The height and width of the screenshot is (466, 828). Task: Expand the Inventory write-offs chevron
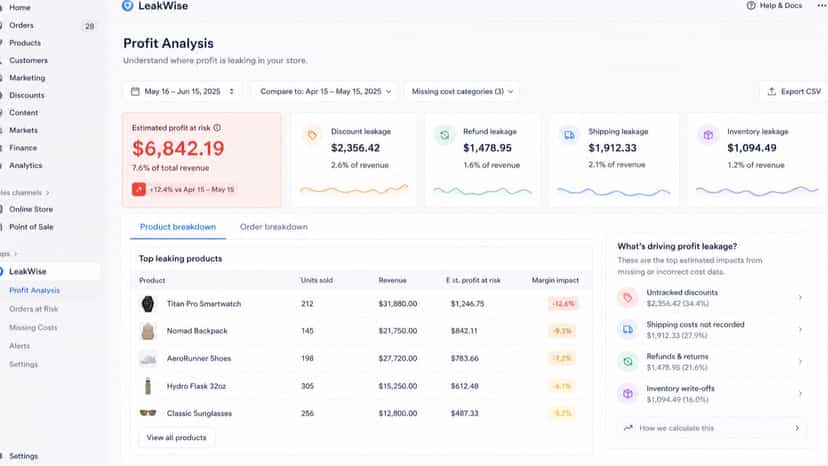pyautogui.click(x=801, y=394)
